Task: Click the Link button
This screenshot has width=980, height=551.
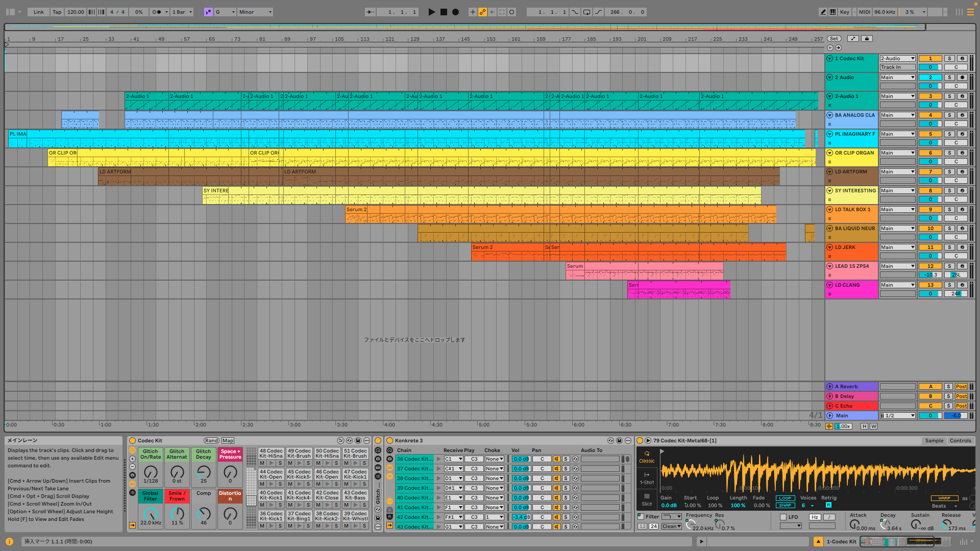Action: click(x=39, y=12)
